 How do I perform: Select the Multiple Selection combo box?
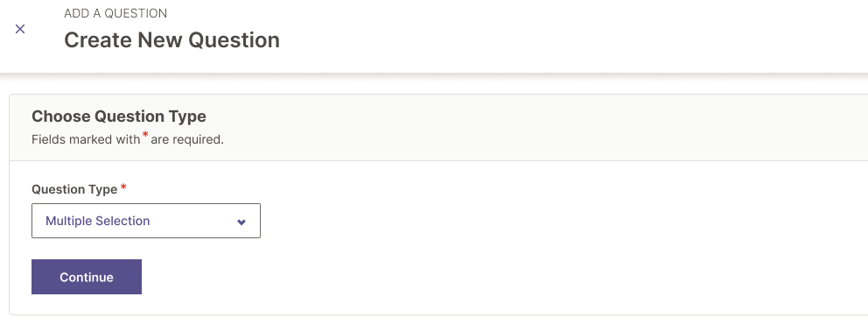click(x=145, y=221)
